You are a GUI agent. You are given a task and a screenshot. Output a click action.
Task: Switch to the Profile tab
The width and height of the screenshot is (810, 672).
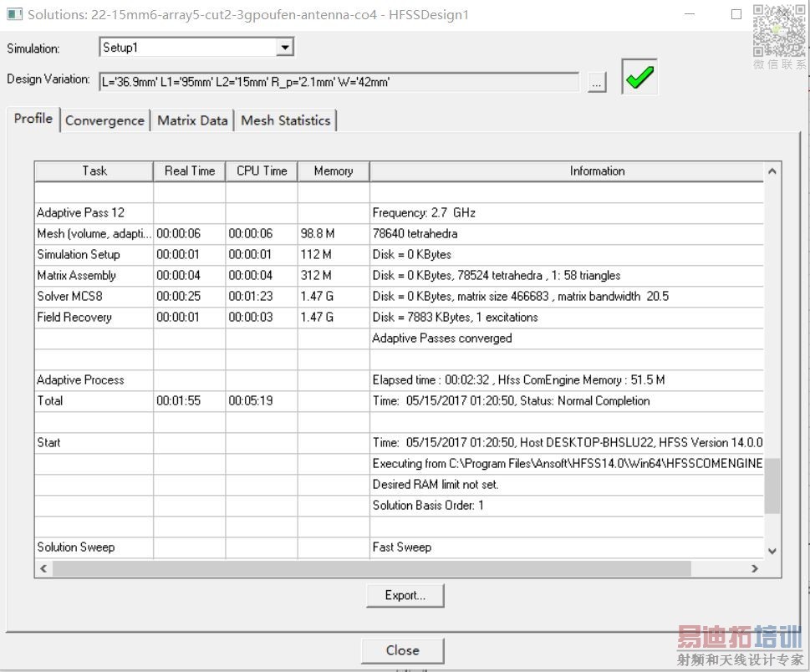click(33, 119)
